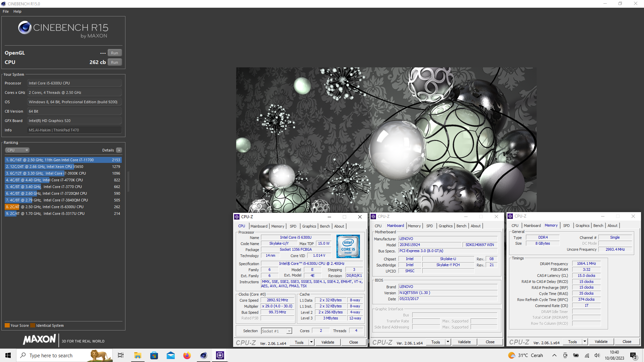This screenshot has width=644, height=362.
Task: Click the Intel Core i5 badge logo
Action: (x=348, y=246)
